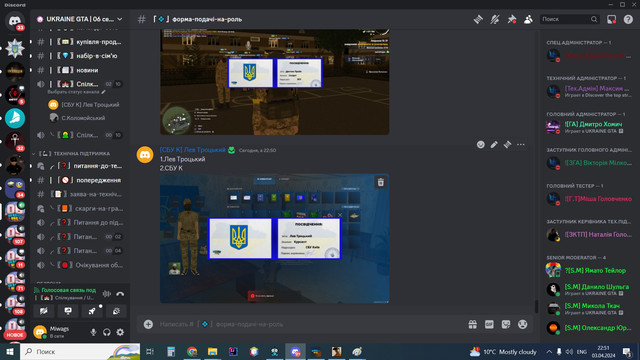The image size is (640, 360).
Task: Share your screen button
Action: [x=68, y=311]
